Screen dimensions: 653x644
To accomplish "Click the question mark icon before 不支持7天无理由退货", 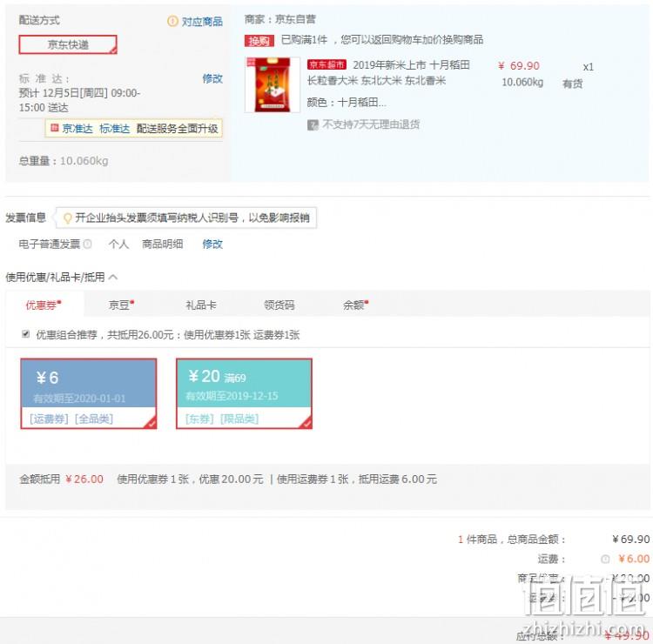I will point(313,124).
